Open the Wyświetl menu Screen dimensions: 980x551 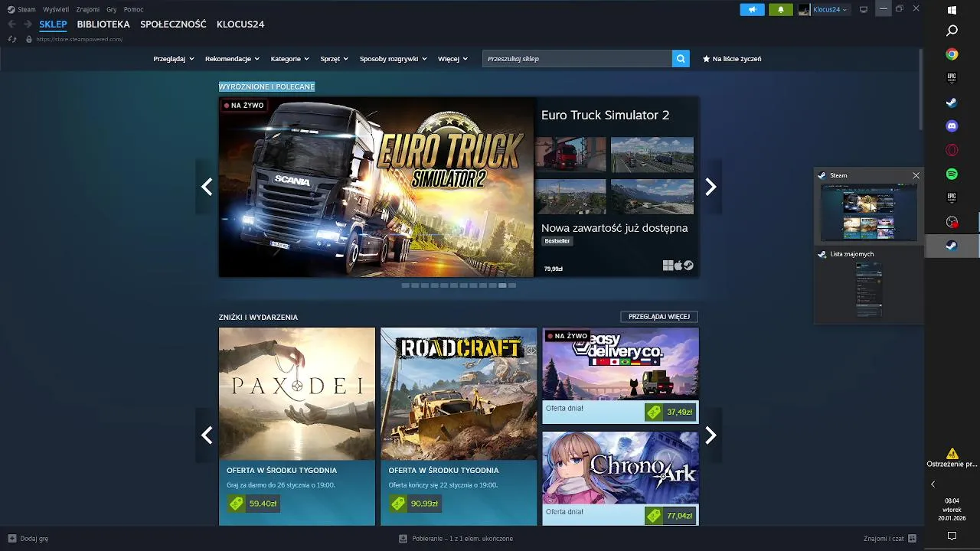pyautogui.click(x=56, y=9)
